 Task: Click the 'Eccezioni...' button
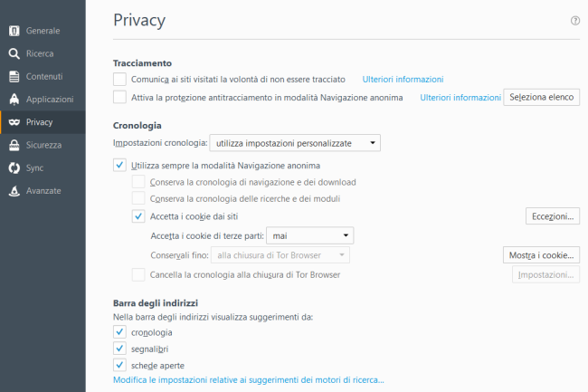coord(553,216)
